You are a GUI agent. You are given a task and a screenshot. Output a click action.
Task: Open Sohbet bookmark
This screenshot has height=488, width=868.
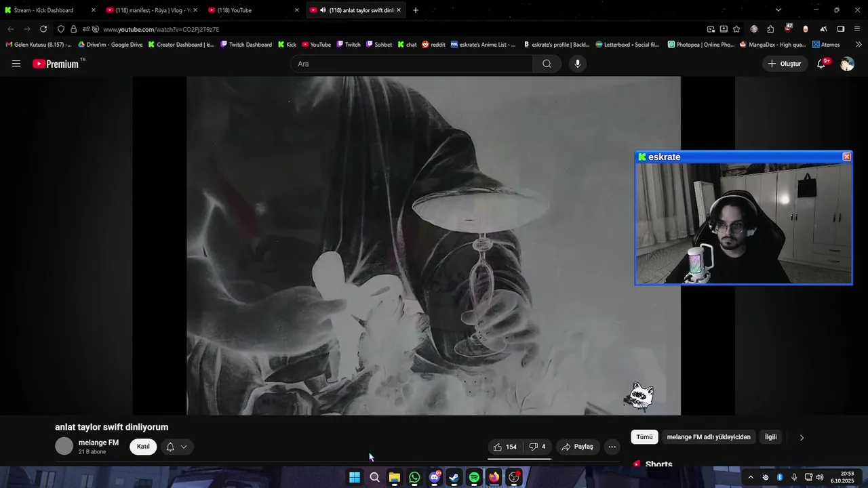378,45
